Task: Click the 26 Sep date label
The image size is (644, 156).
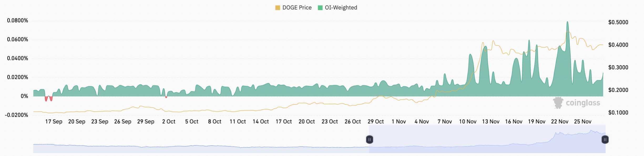Action: 123,122
